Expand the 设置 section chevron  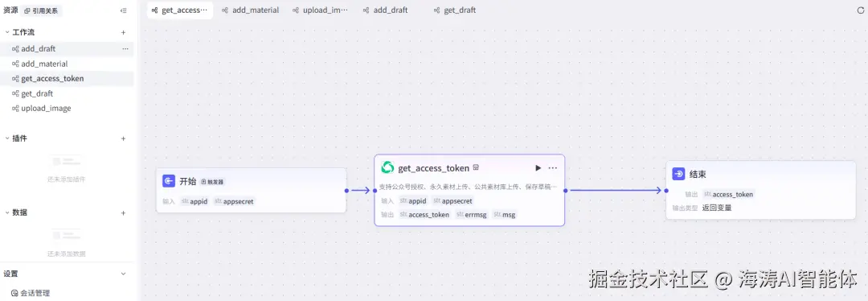coord(124,274)
